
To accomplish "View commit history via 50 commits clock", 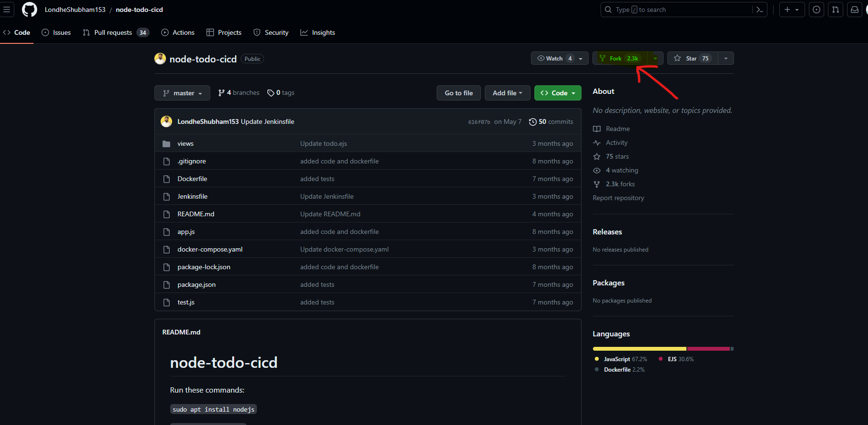I will coord(551,122).
